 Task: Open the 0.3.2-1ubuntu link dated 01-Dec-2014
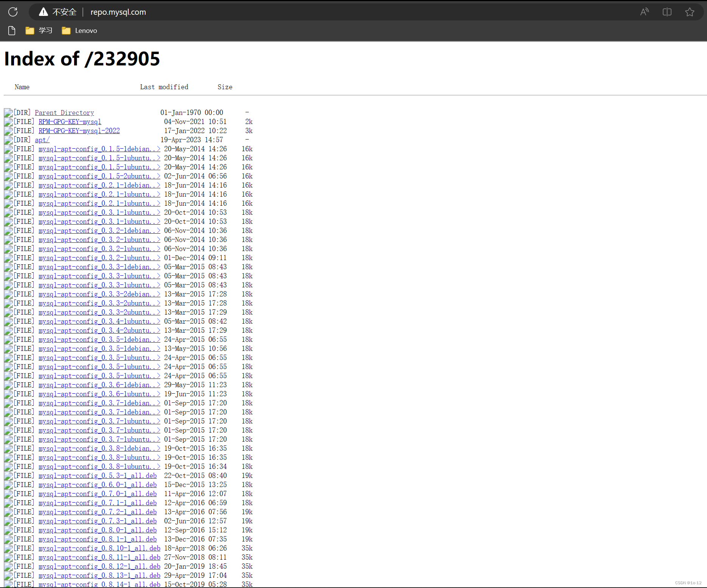[x=99, y=258]
